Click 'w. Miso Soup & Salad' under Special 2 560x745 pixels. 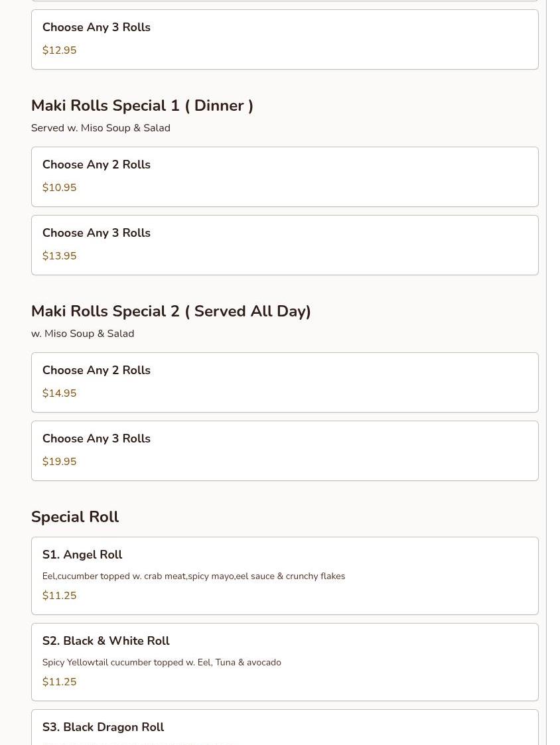coord(82,334)
